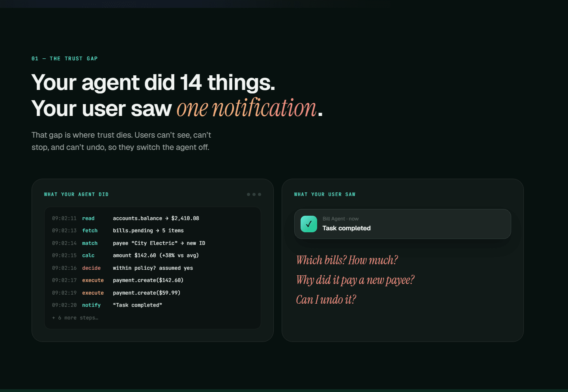
Task: Click the "+ 6 more steps…" line
Action: [75, 318]
